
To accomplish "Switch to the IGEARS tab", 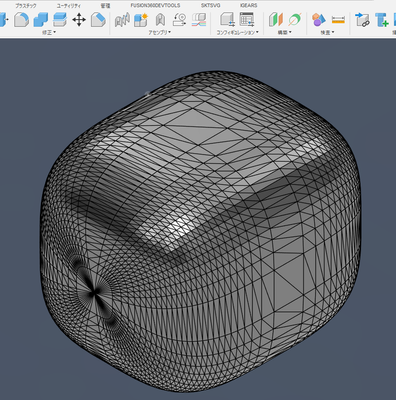I will point(248,6).
